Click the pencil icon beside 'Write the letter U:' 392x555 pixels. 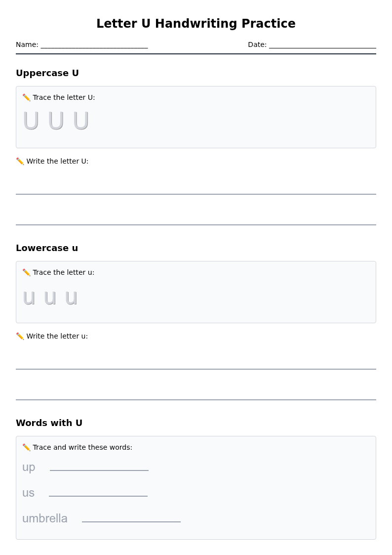tap(20, 161)
